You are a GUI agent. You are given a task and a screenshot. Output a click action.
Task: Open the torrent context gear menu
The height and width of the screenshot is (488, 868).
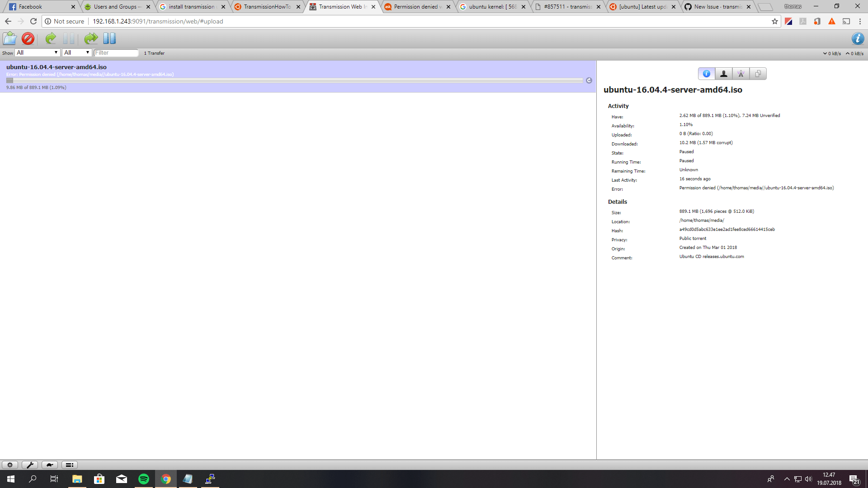(10, 465)
